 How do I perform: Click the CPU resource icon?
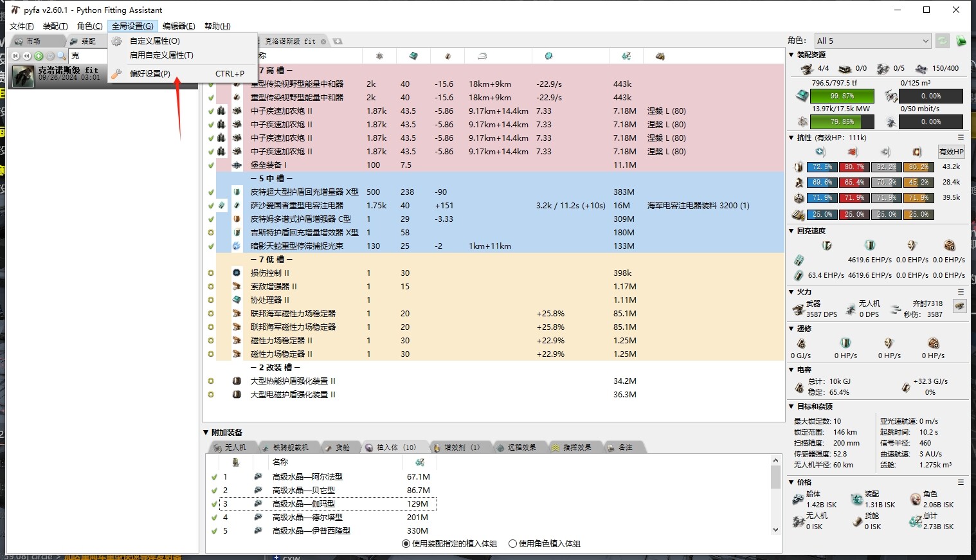pyautogui.click(x=802, y=96)
